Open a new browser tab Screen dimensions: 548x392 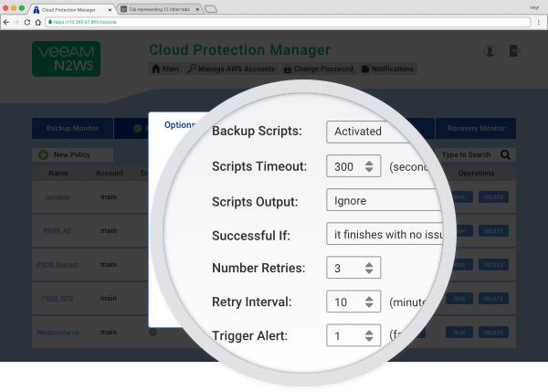coord(211,9)
